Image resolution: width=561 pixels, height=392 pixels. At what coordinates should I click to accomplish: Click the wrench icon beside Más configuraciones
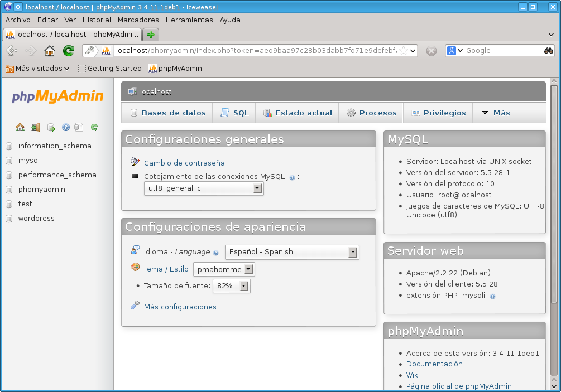tap(135, 306)
